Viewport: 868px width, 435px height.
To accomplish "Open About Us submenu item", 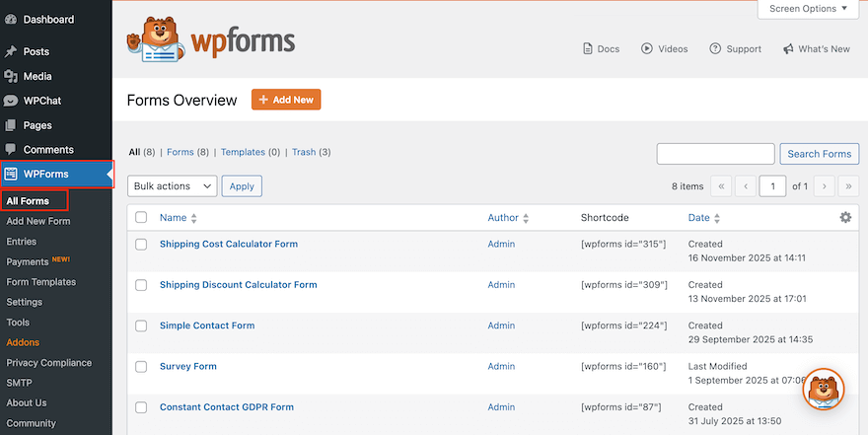I will [27, 402].
